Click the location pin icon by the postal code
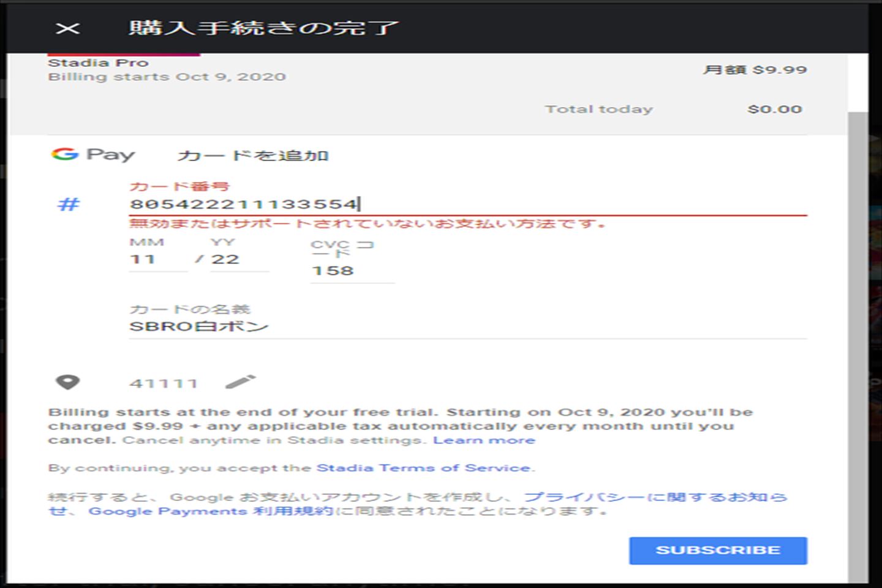The height and width of the screenshot is (588, 882). coord(67,383)
